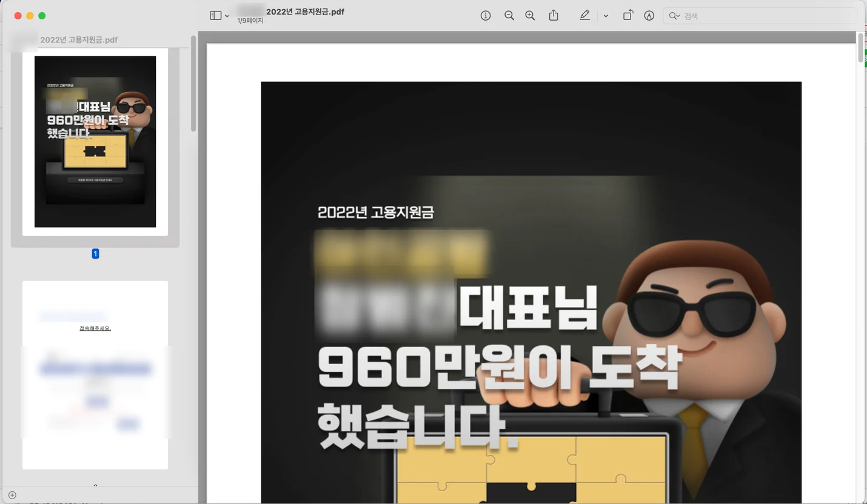Image resolution: width=867 pixels, height=504 pixels.
Task: Click the add button at sidebar bottom
Action: point(12,495)
